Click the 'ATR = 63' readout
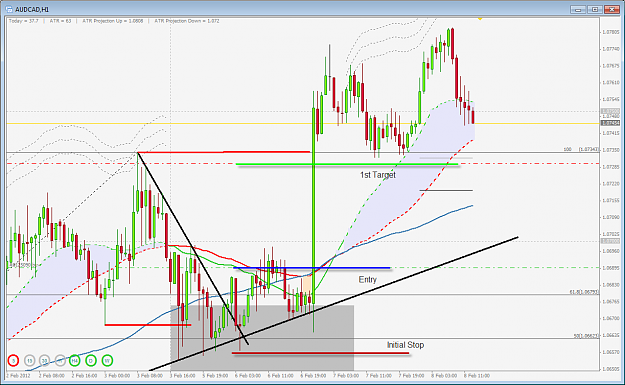 [x=60, y=21]
